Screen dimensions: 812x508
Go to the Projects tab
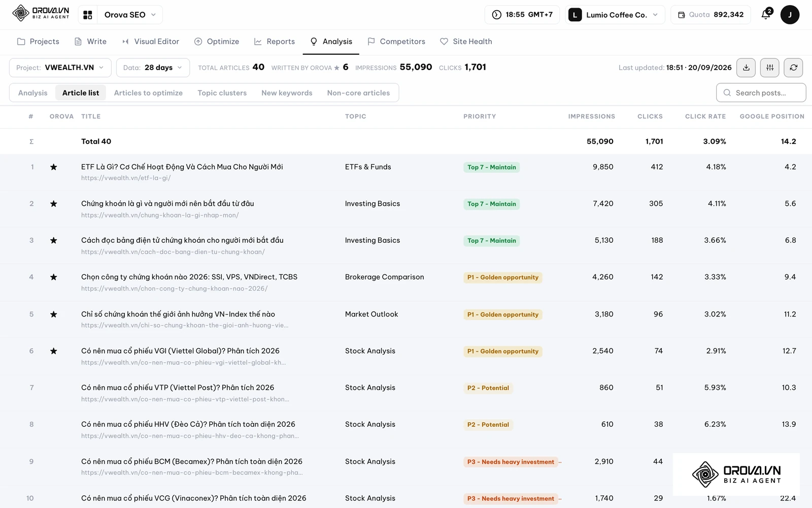pos(38,42)
